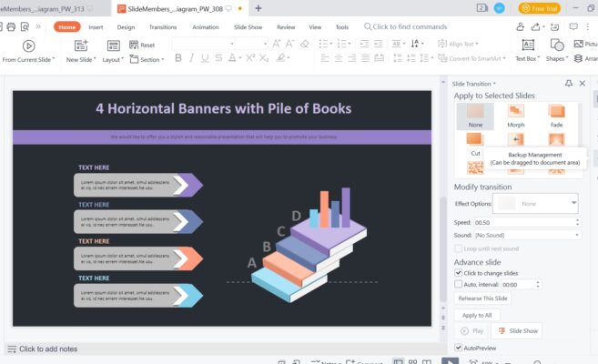Open a new document tab with plus
The height and width of the screenshot is (364, 598).
(258, 8)
